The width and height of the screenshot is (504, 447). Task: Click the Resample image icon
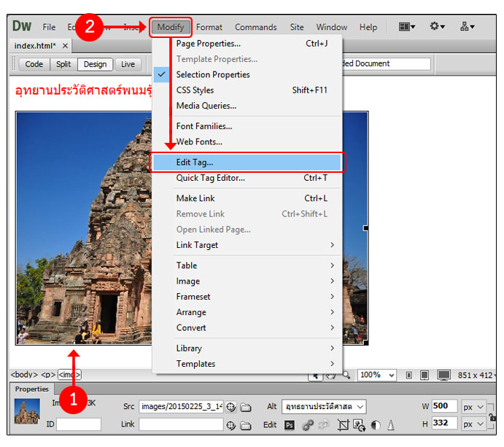point(359,424)
